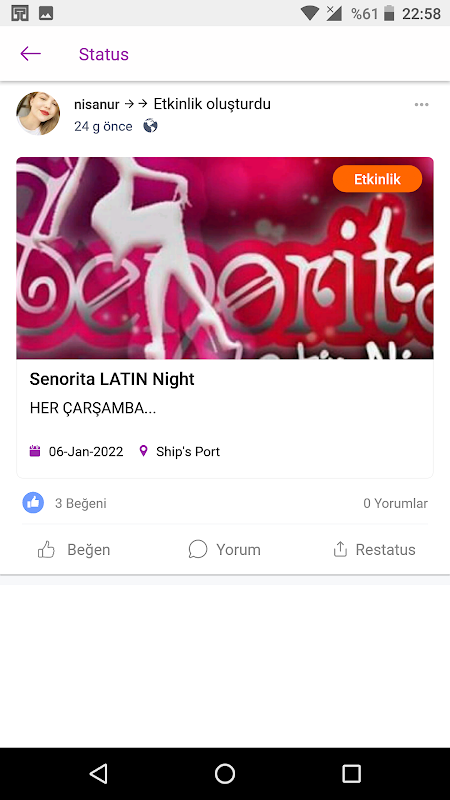Tap the Android home circle button
This screenshot has width=450, height=800.
pyautogui.click(x=225, y=773)
